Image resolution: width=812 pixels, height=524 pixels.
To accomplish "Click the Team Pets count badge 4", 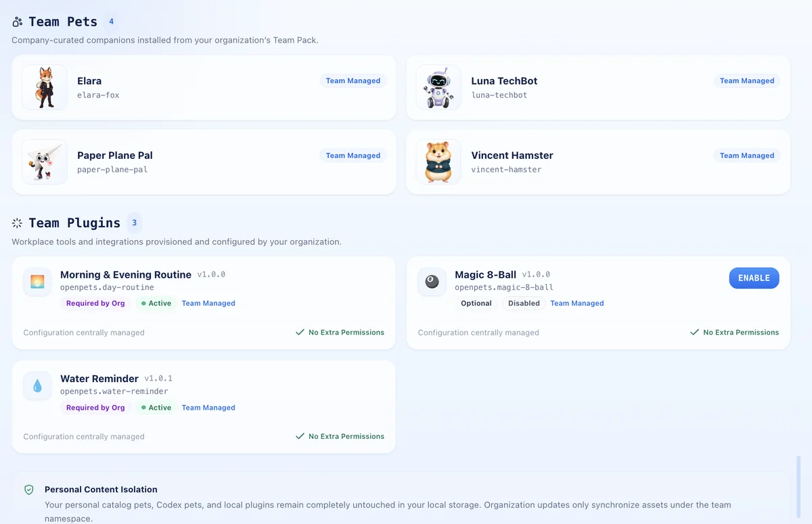I will tap(112, 22).
